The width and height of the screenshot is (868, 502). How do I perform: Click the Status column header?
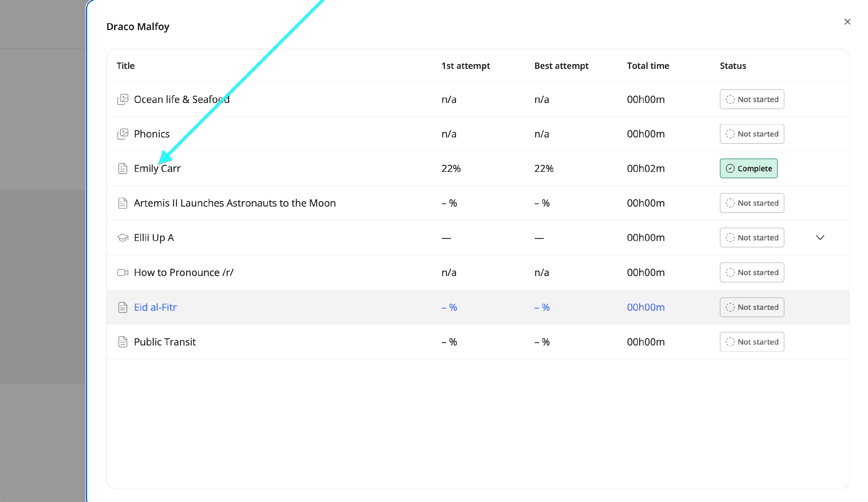click(733, 66)
